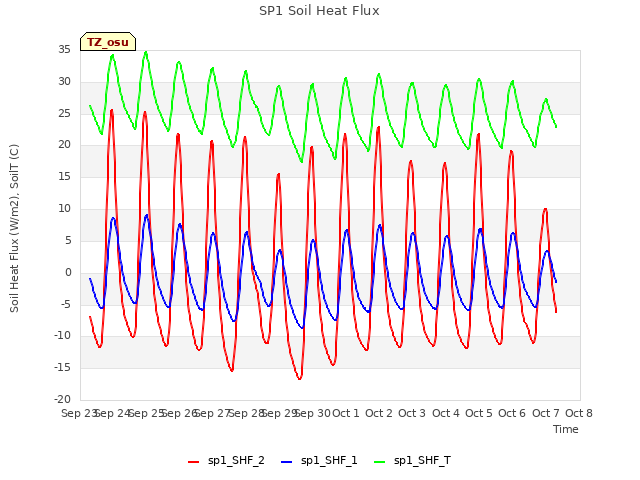The height and width of the screenshot is (480, 640).
Task: Click the Oct 2 x-axis tick label
Action: tap(379, 413)
